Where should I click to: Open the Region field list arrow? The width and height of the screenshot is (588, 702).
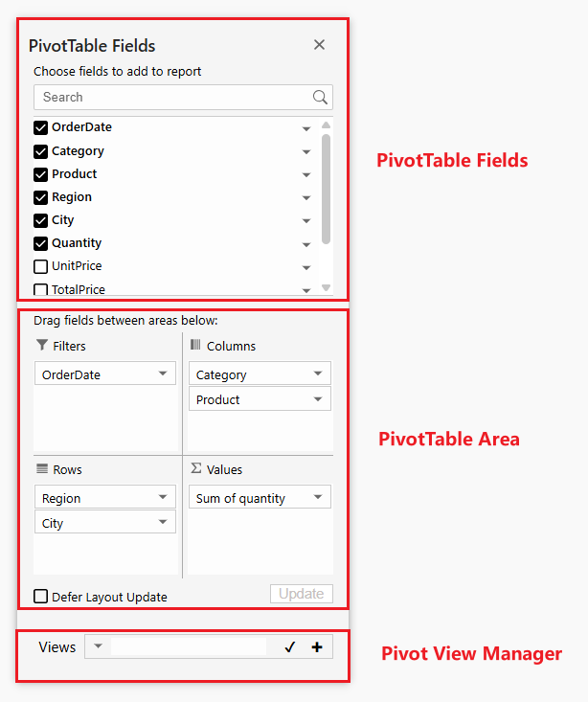(306, 197)
